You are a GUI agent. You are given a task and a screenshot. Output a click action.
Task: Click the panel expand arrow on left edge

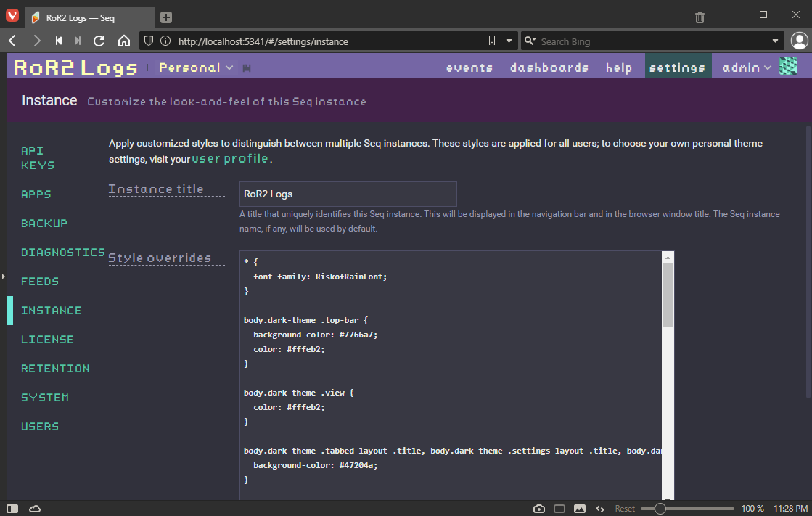[3, 277]
